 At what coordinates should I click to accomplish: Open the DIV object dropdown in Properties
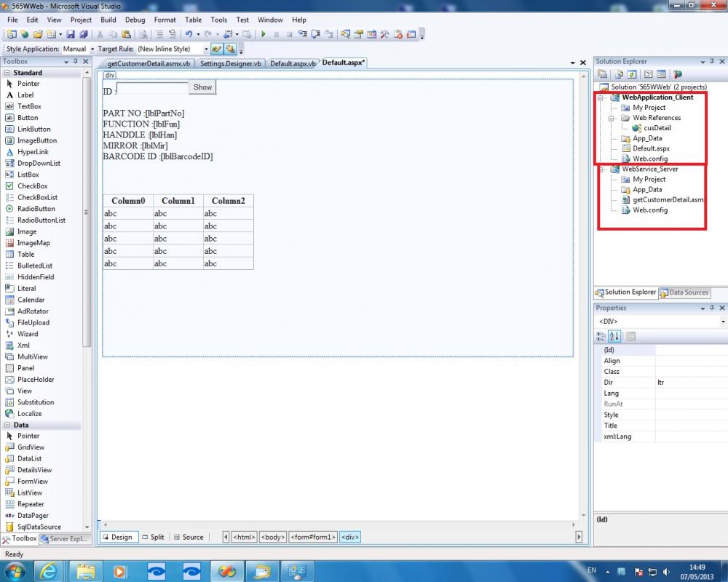(722, 322)
